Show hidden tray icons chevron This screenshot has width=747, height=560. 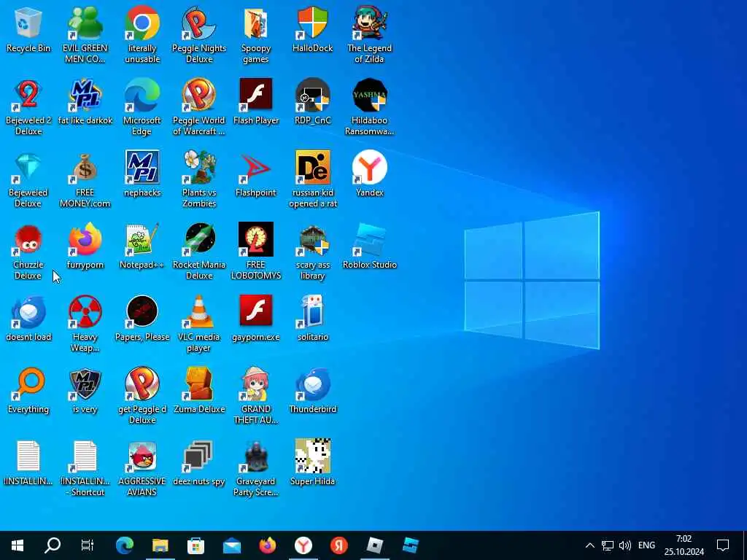coord(589,545)
